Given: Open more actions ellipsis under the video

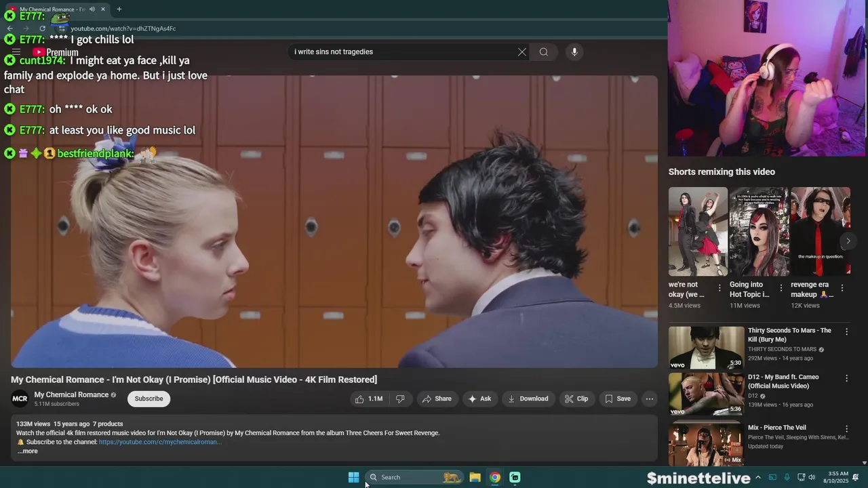Looking at the screenshot, I should point(650,399).
